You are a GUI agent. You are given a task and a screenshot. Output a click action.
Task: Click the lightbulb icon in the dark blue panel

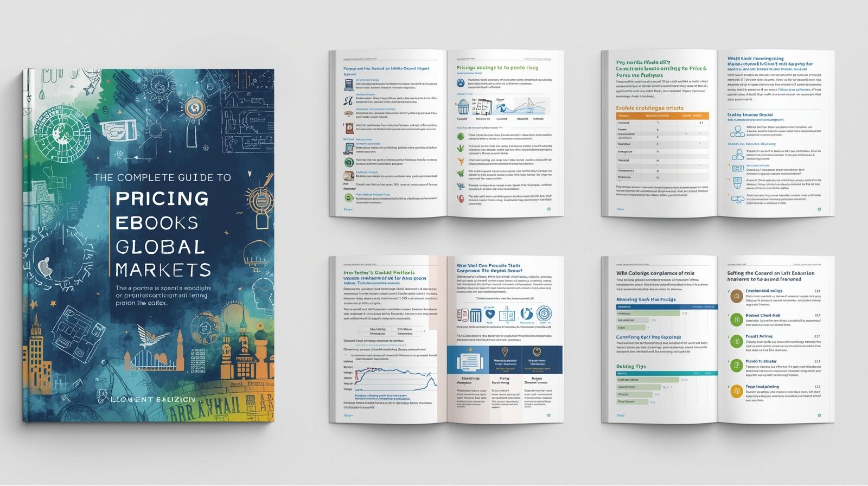click(505, 352)
